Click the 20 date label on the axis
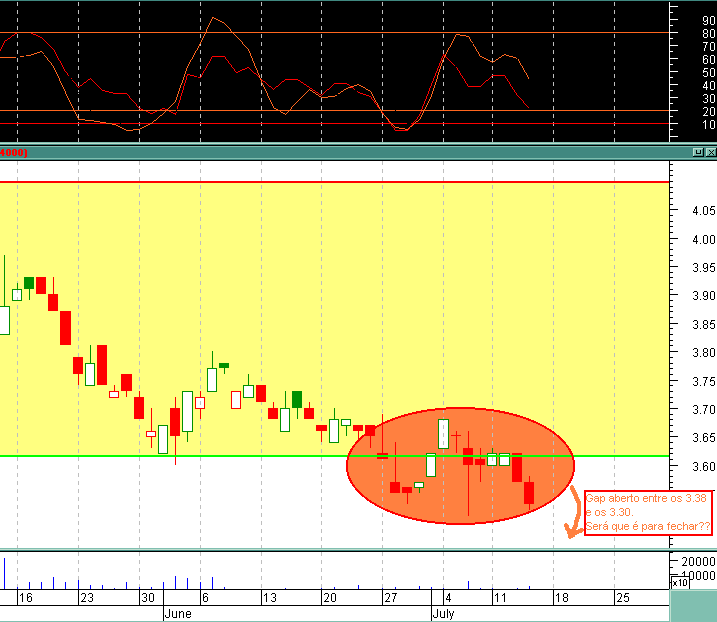Viewport: 717px width, 622px height. (x=330, y=598)
